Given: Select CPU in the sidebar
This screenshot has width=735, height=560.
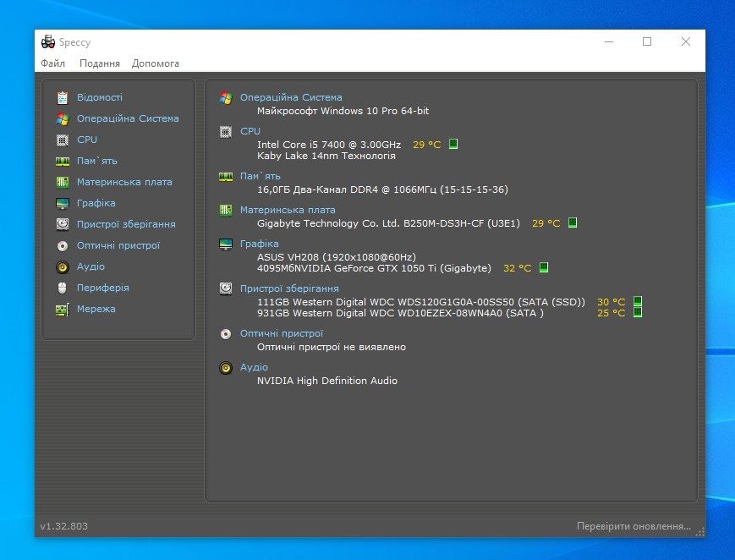Looking at the screenshot, I should [87, 140].
